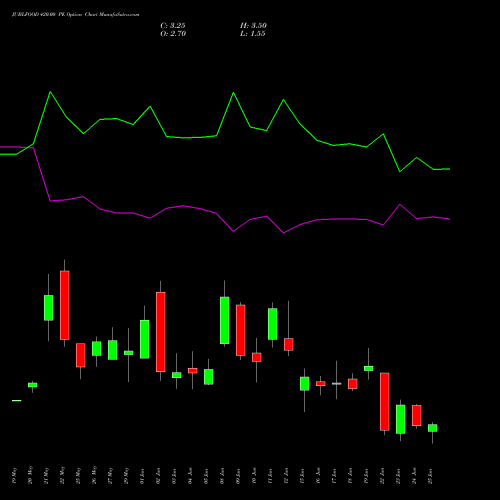Click the low value L: 1.55
Viewport: 500px width, 500px height.
click(x=253, y=34)
